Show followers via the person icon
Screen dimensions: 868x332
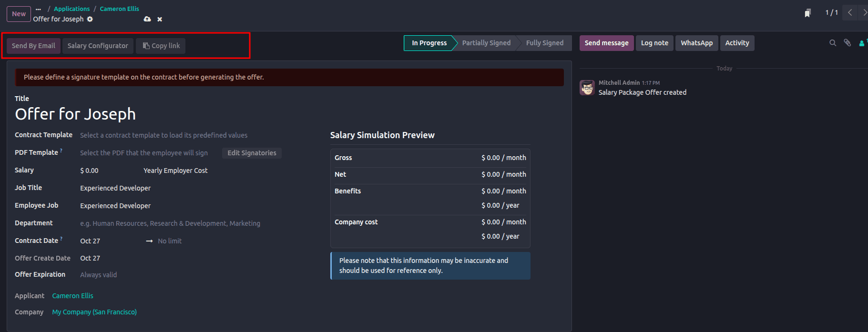coord(862,43)
